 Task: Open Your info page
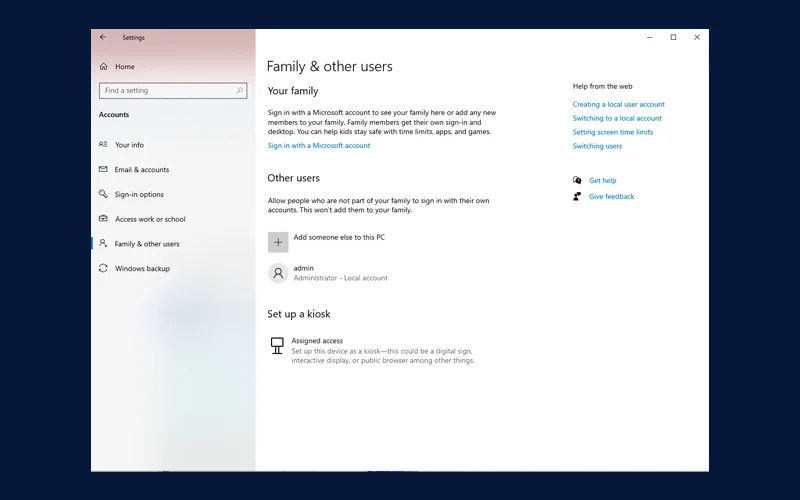click(130, 145)
